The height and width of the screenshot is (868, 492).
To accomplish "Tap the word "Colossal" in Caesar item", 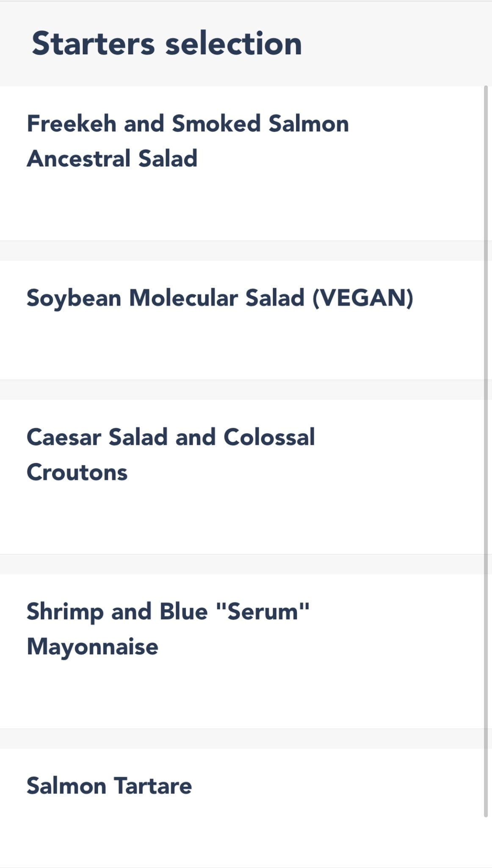I will pyautogui.click(x=269, y=437).
